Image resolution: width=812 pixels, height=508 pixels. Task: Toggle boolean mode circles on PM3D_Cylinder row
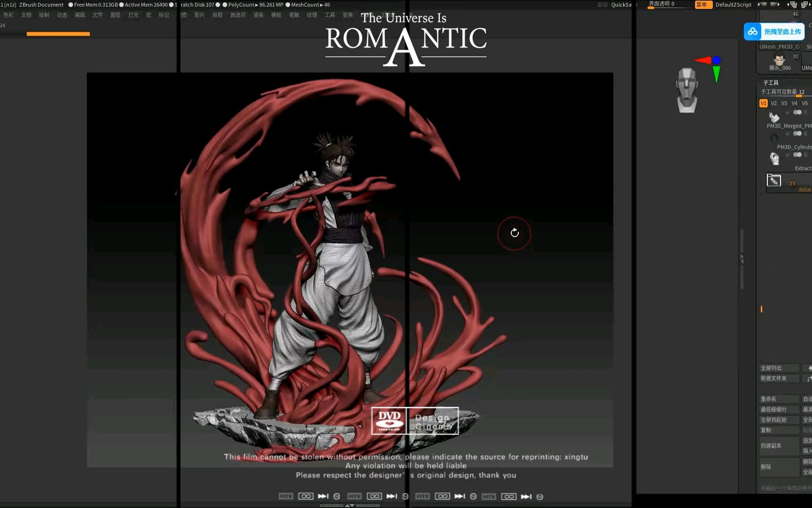coord(797,134)
